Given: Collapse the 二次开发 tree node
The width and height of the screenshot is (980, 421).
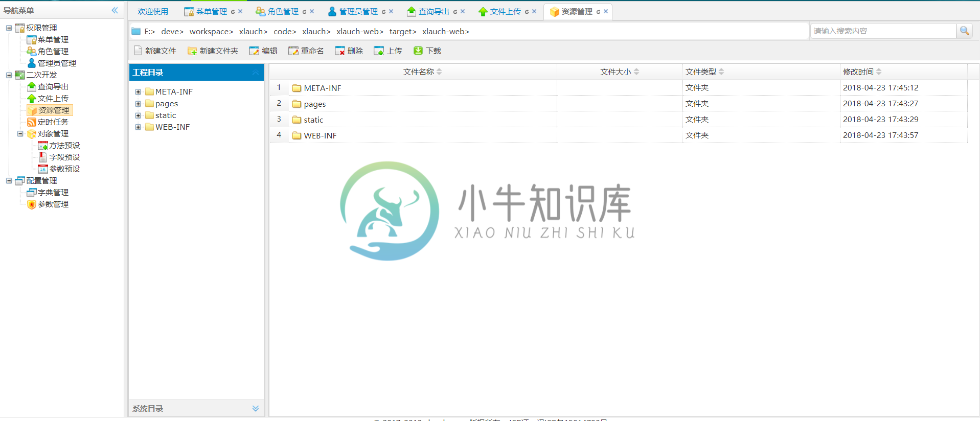Looking at the screenshot, I should click(9, 75).
